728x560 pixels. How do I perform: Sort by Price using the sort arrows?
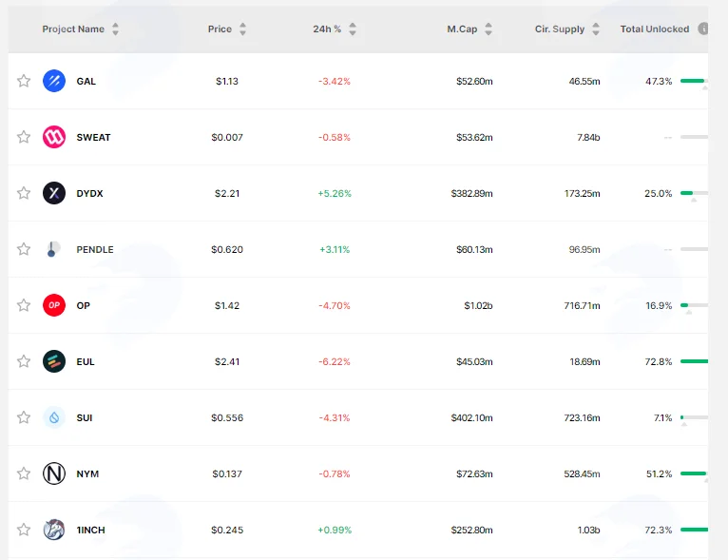242,29
